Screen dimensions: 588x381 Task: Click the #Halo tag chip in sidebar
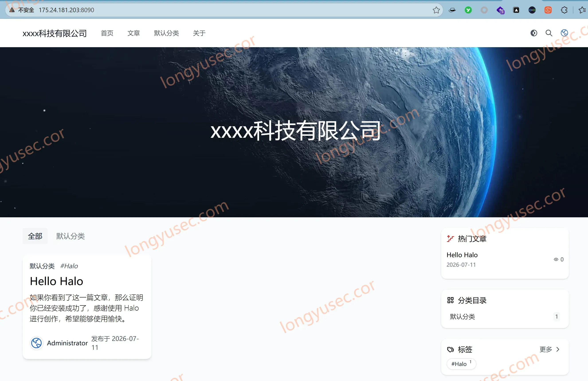[461, 364]
